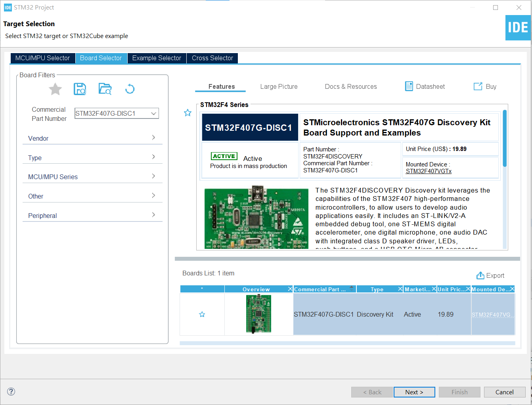The width and height of the screenshot is (532, 405).
Task: Click the boards list horizontal scrollbar
Action: pyautogui.click(x=347, y=343)
